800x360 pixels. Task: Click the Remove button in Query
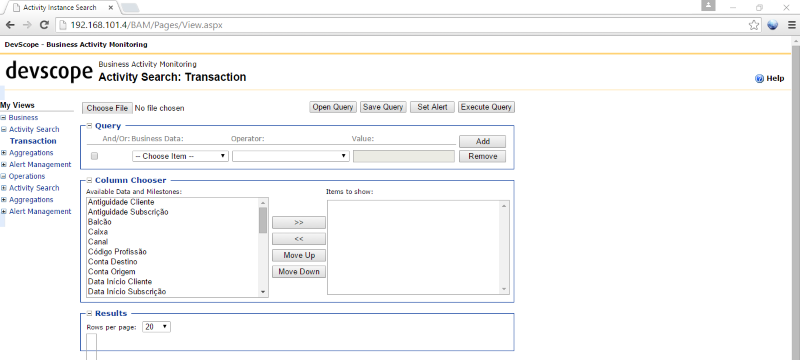coord(483,156)
